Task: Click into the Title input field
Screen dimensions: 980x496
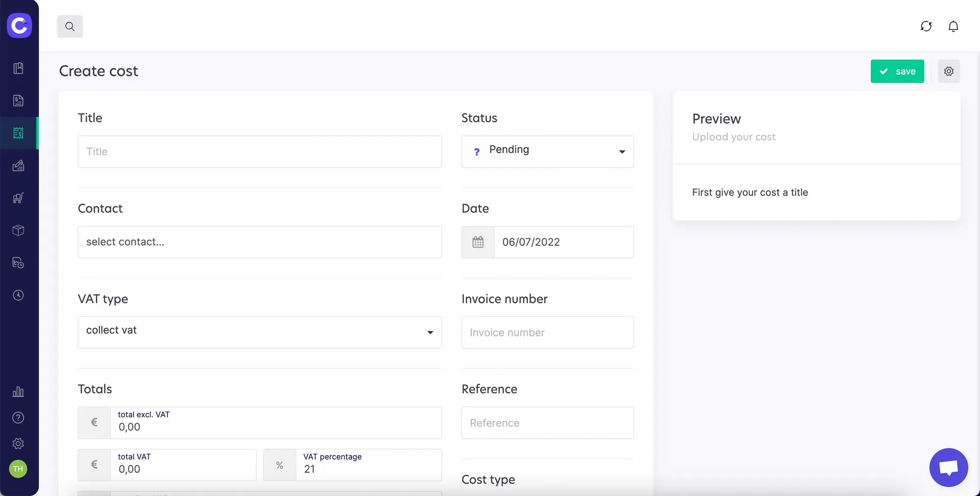Action: (x=259, y=152)
